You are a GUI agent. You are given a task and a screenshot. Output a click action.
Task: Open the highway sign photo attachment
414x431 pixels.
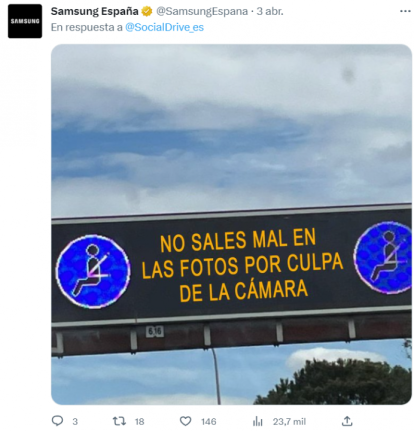pyautogui.click(x=231, y=224)
